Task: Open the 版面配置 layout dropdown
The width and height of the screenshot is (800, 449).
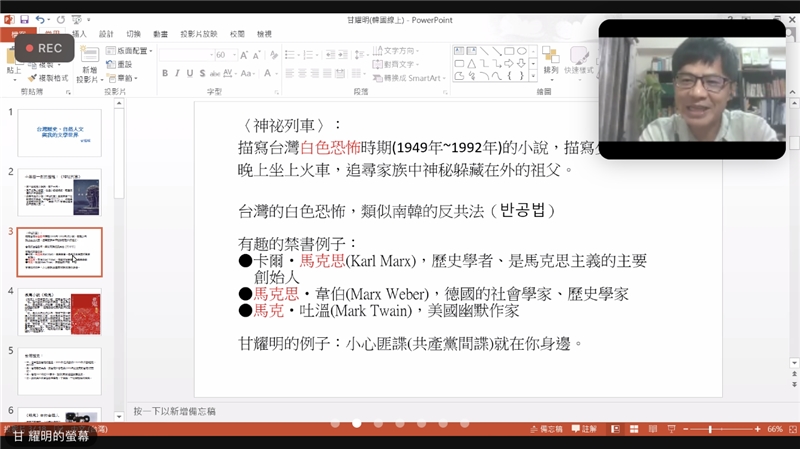Action: click(x=130, y=51)
